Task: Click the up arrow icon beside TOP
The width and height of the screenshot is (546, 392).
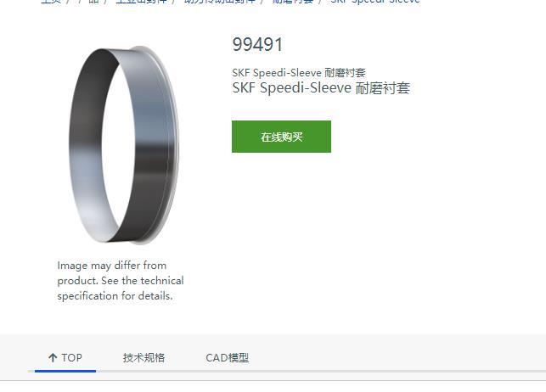Action: click(x=53, y=357)
